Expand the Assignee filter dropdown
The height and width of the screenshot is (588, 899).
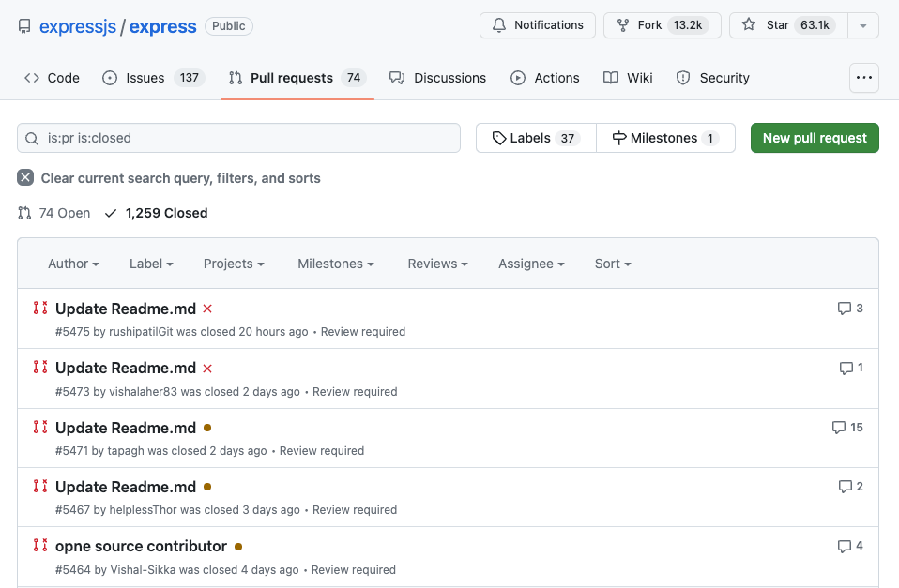pyautogui.click(x=531, y=264)
